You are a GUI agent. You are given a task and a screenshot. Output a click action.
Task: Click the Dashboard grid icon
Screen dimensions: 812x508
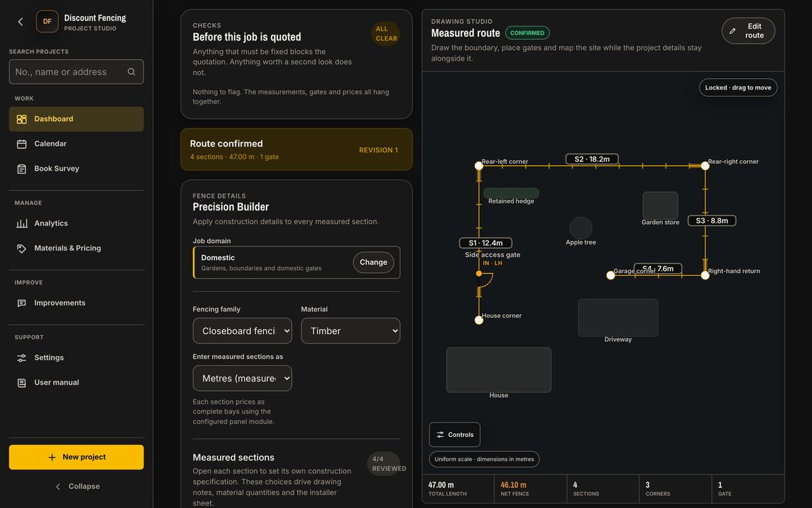[x=22, y=119]
